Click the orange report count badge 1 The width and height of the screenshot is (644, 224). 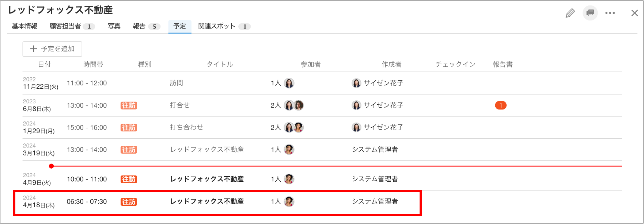(x=501, y=105)
